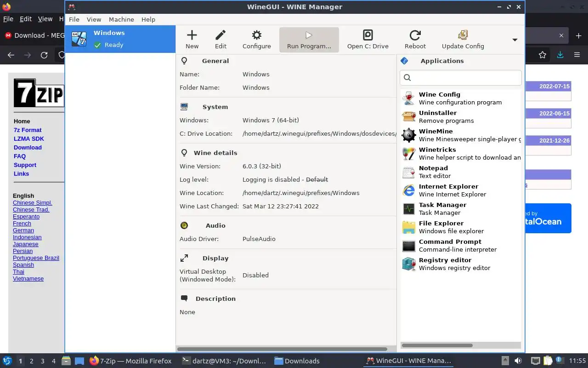Screen dimensions: 588x368
Task: Select the Windows machine in sidebar
Action: pyautogui.click(x=120, y=39)
